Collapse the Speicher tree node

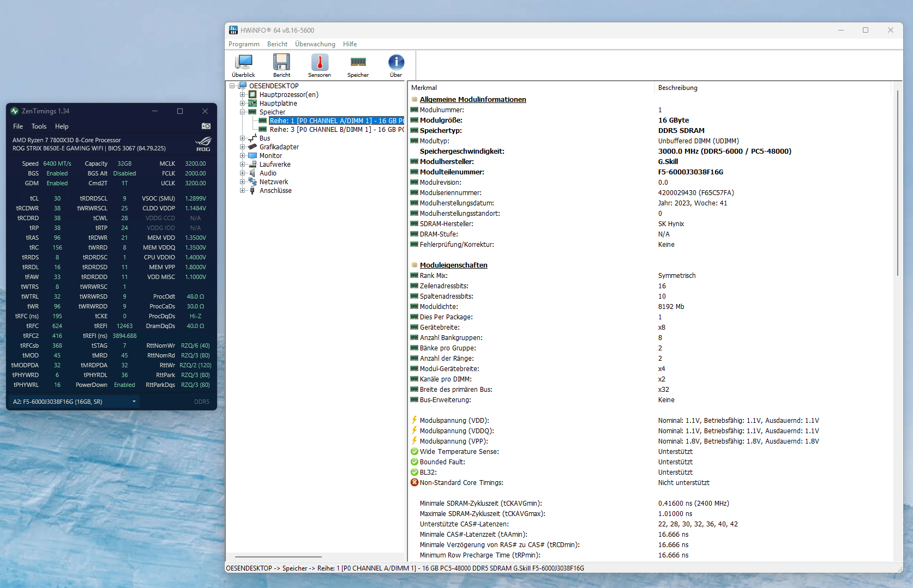(243, 112)
